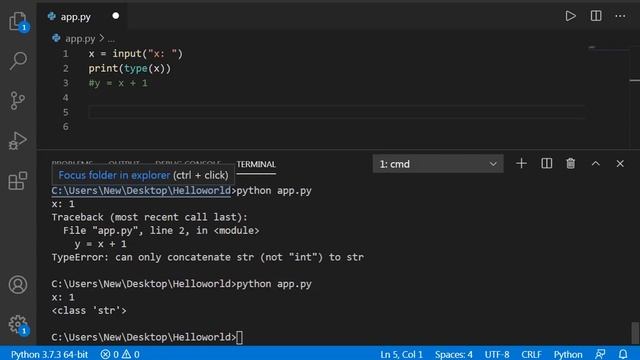Switch to the OUTPUT panel tab
Screen dimensions: 640x360
pos(124,162)
